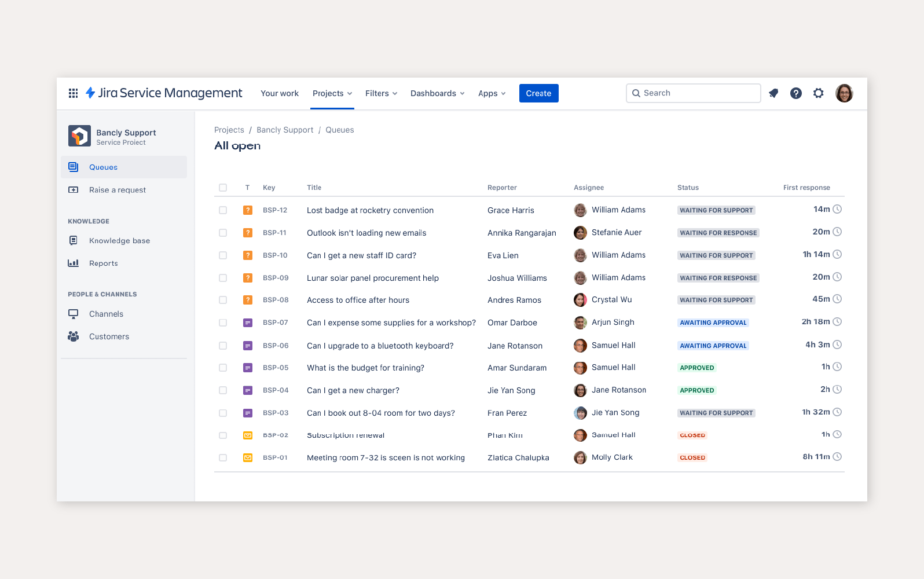Expand the Apps dropdown menu
Viewport: 924px width, 579px height.
click(492, 93)
